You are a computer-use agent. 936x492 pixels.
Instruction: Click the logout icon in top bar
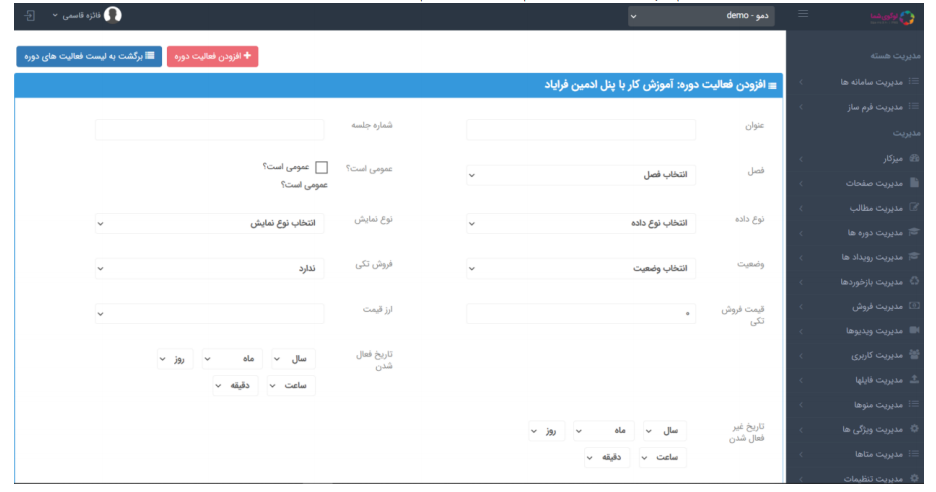(29, 16)
